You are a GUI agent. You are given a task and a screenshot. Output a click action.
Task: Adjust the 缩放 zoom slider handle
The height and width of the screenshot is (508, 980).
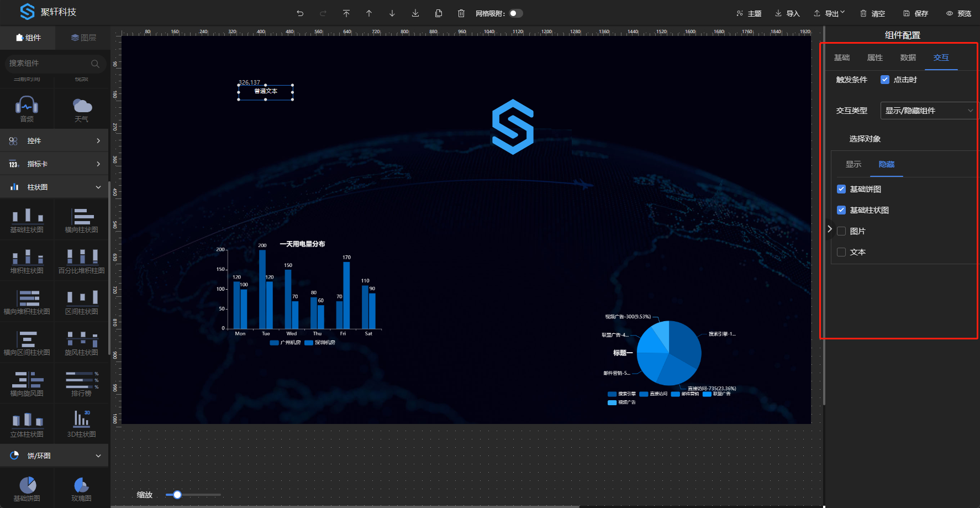click(177, 495)
